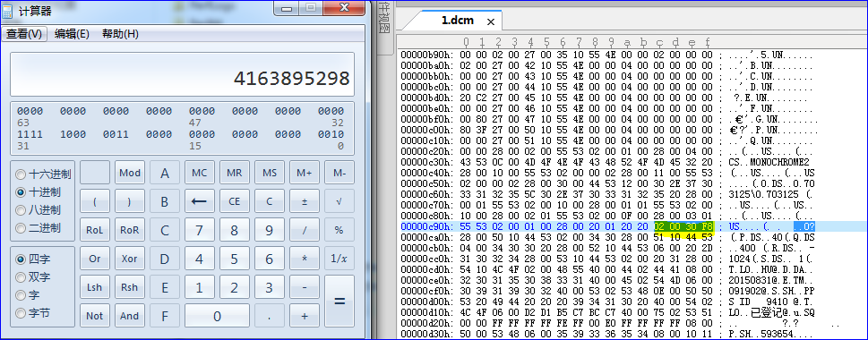Image resolution: width=868 pixels, height=340 pixels.
Task: Click the hex digit D key
Action: coord(165,259)
